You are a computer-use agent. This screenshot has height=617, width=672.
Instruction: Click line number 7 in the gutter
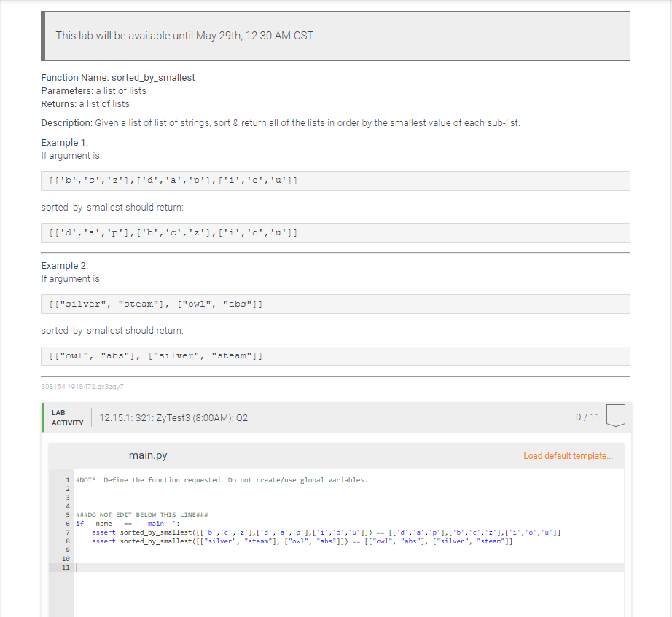[x=66, y=532]
